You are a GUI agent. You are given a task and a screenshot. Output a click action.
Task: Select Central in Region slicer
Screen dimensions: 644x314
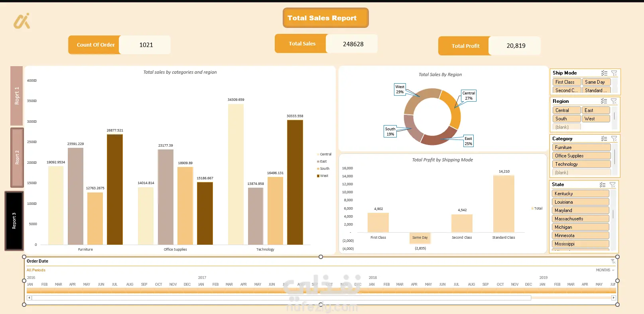[x=567, y=110]
